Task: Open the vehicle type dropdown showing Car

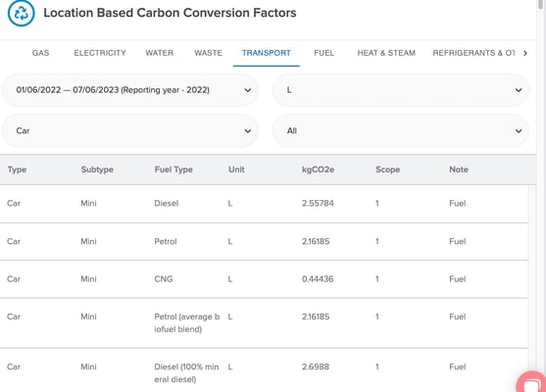Action: pyautogui.click(x=130, y=131)
